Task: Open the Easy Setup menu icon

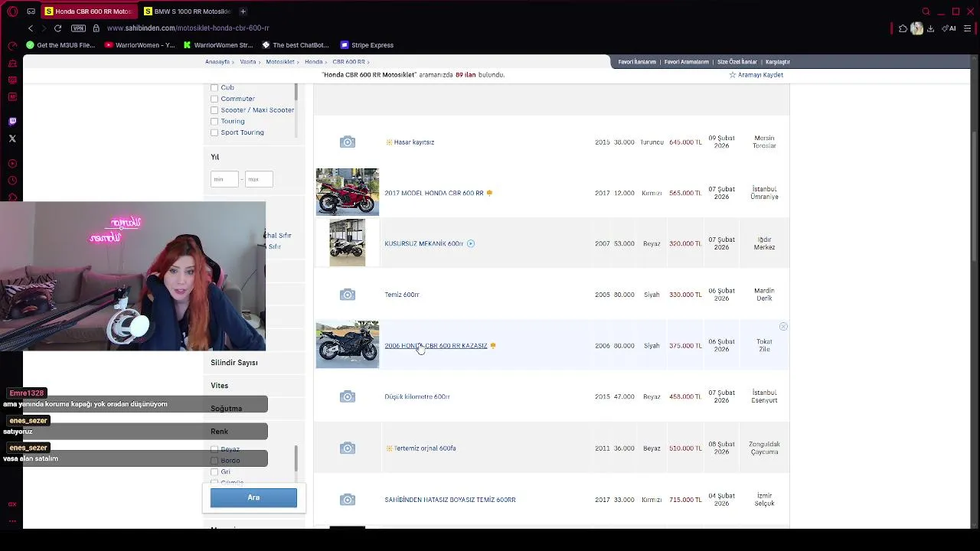Action: coord(968,28)
